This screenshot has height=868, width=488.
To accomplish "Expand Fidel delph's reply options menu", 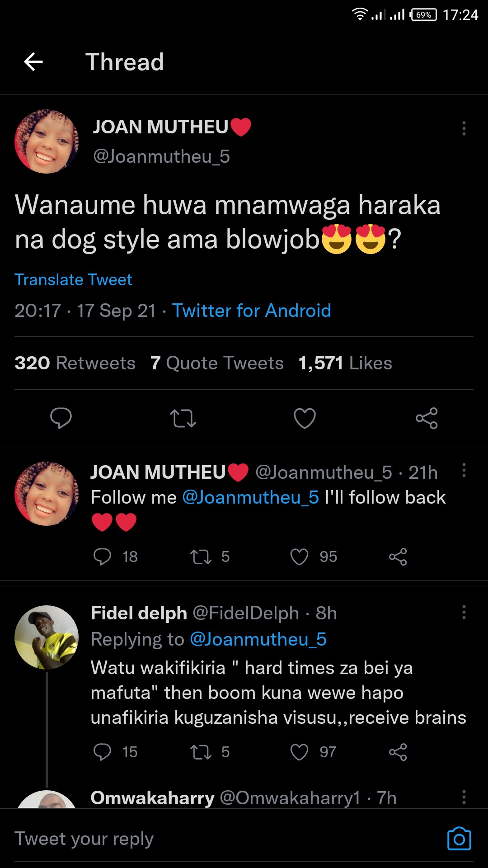I will point(464,613).
